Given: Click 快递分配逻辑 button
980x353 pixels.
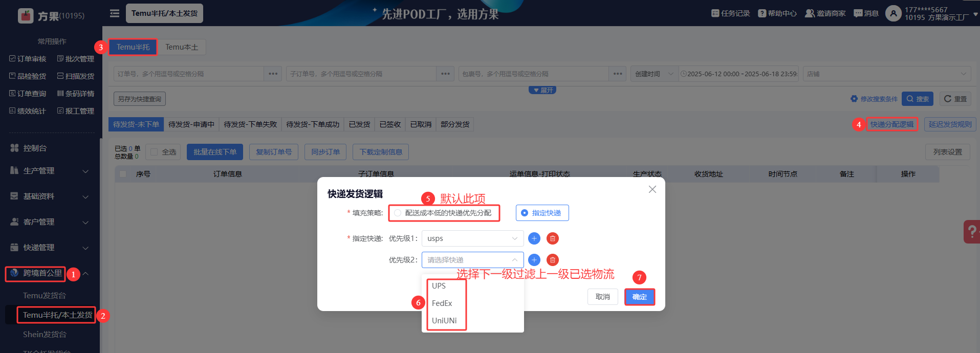Looking at the screenshot, I should (892, 124).
